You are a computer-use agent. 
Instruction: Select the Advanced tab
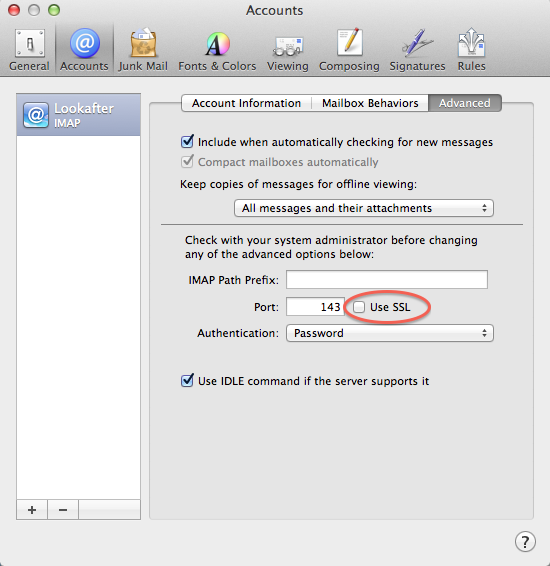point(464,103)
